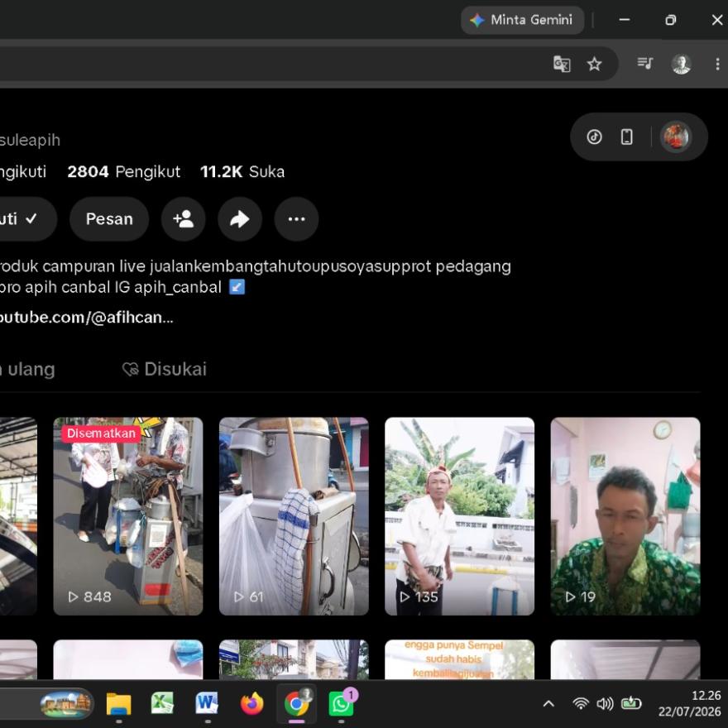Open the media control icon in Chrome toolbar
This screenshot has width=728, height=728.
pyautogui.click(x=645, y=63)
